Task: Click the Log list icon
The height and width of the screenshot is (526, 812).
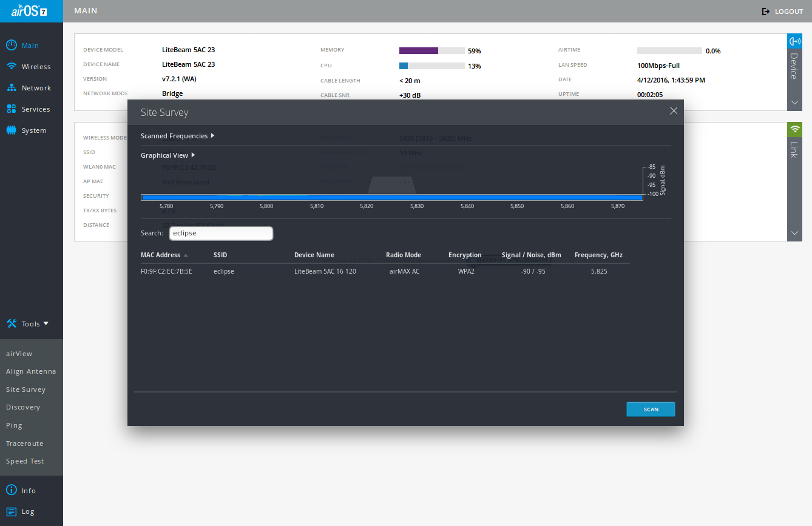Action: [11, 511]
